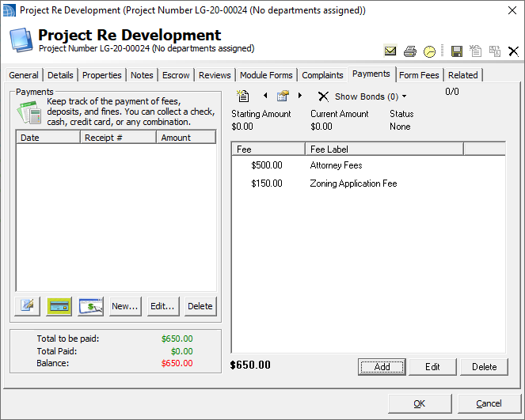Viewport: 525px width, 420px height.
Task: Click the Fee column header
Action: coord(268,149)
